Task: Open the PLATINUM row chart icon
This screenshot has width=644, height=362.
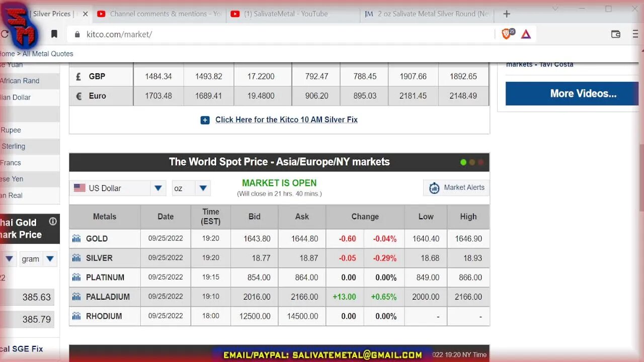Action: 76,278
